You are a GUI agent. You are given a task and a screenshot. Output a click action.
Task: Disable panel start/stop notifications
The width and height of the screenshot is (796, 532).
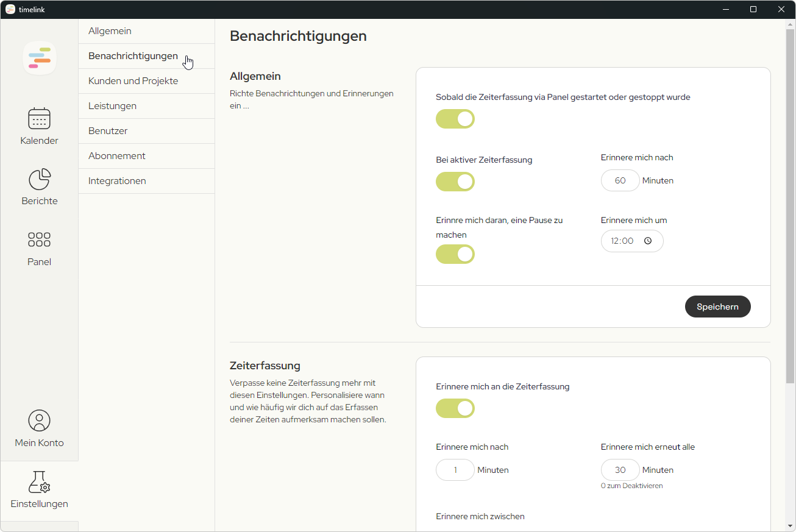click(455, 119)
